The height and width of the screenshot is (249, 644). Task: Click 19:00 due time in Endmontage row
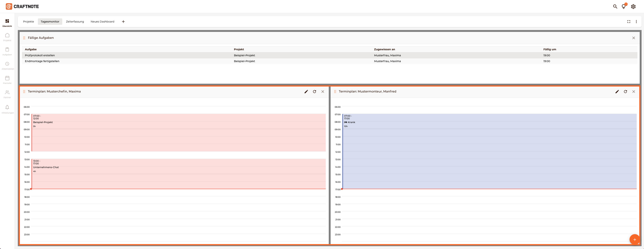coord(547,61)
